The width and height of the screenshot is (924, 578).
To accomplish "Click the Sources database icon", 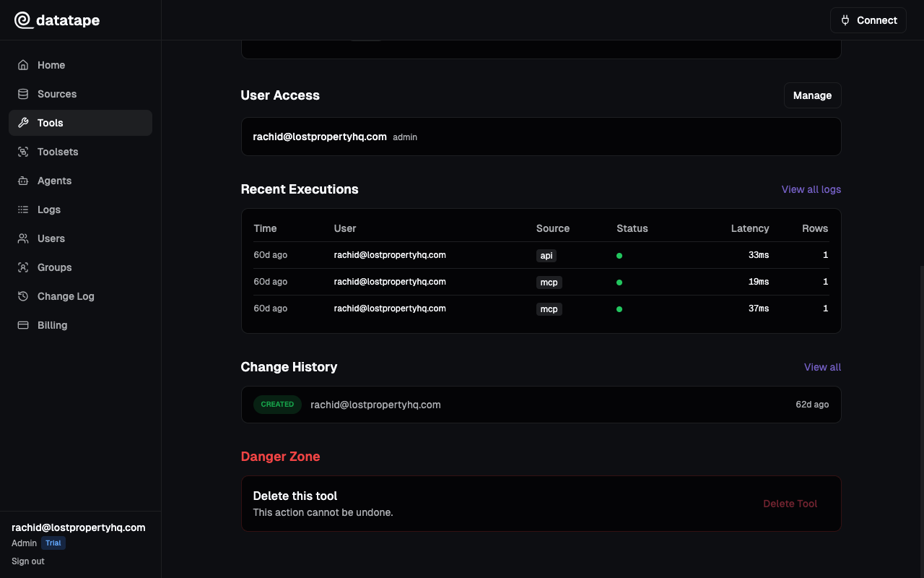I will [x=23, y=94].
